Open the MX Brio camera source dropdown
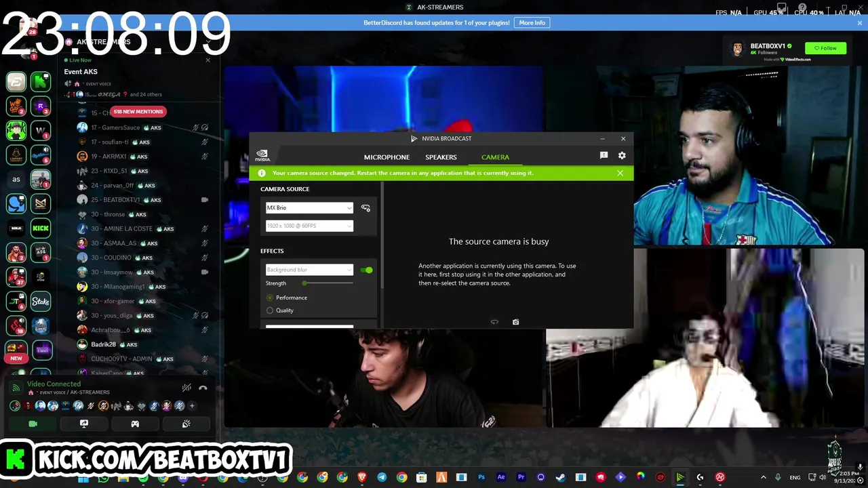 (309, 208)
